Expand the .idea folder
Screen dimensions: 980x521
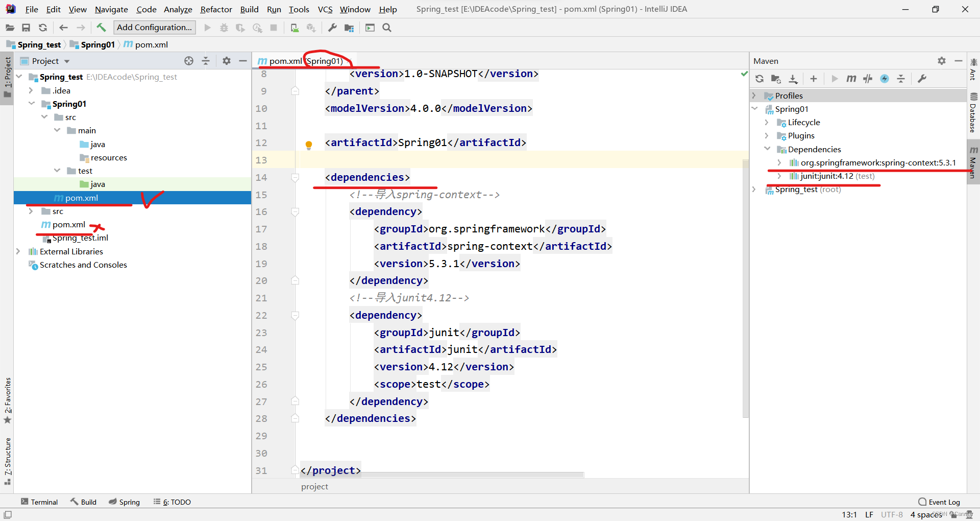tap(31, 90)
